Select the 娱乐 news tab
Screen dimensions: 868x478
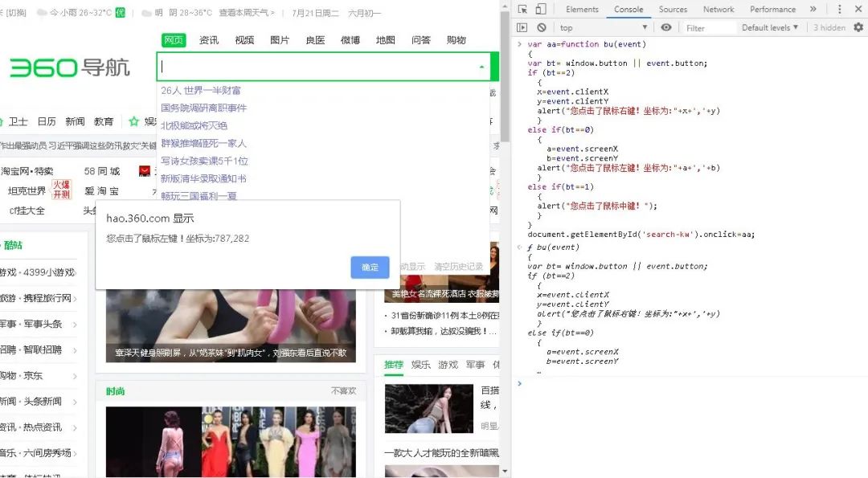point(420,365)
